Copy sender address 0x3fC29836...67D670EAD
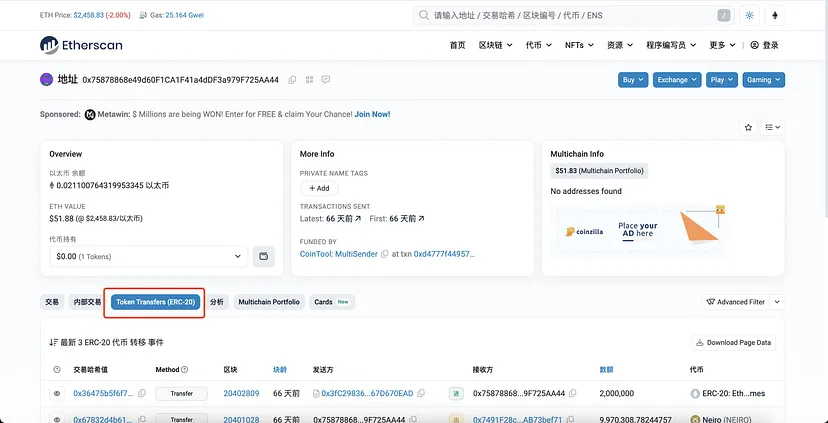Image resolution: width=828 pixels, height=423 pixels. [x=421, y=393]
